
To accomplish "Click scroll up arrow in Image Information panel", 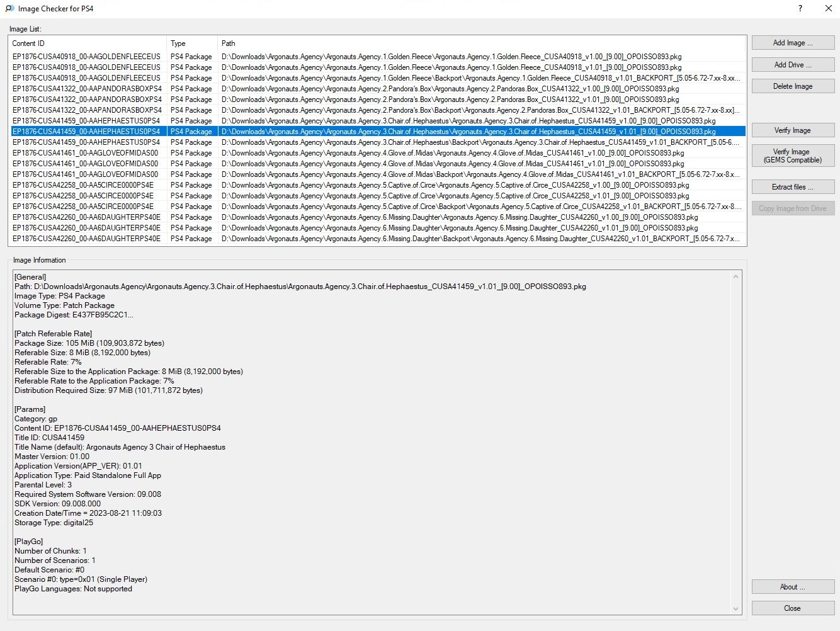I will (735, 276).
